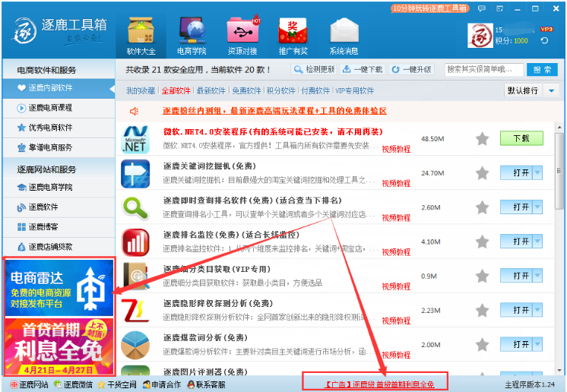Favorite 微软.NET4.0 with its star
This screenshot has height=392, width=567.
point(482,139)
